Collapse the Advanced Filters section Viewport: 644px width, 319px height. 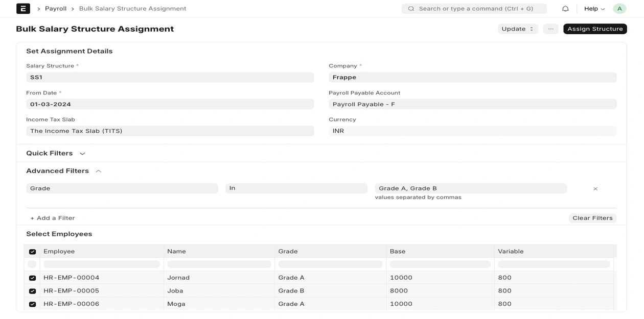(x=98, y=171)
